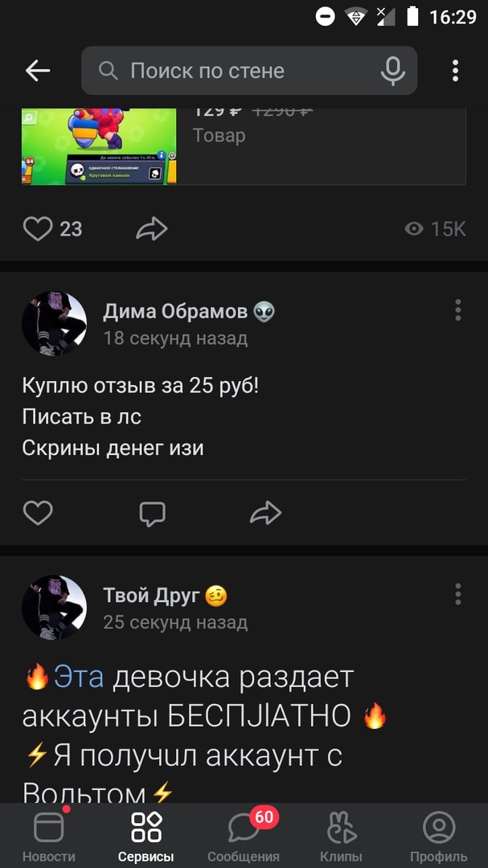Share the product post with 15K views
The height and width of the screenshot is (868, 488).
pos(151,229)
